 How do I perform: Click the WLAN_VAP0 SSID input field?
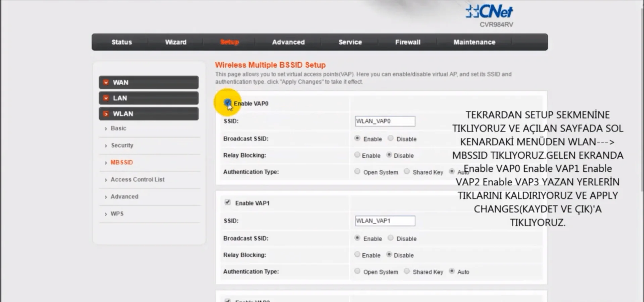[385, 121]
